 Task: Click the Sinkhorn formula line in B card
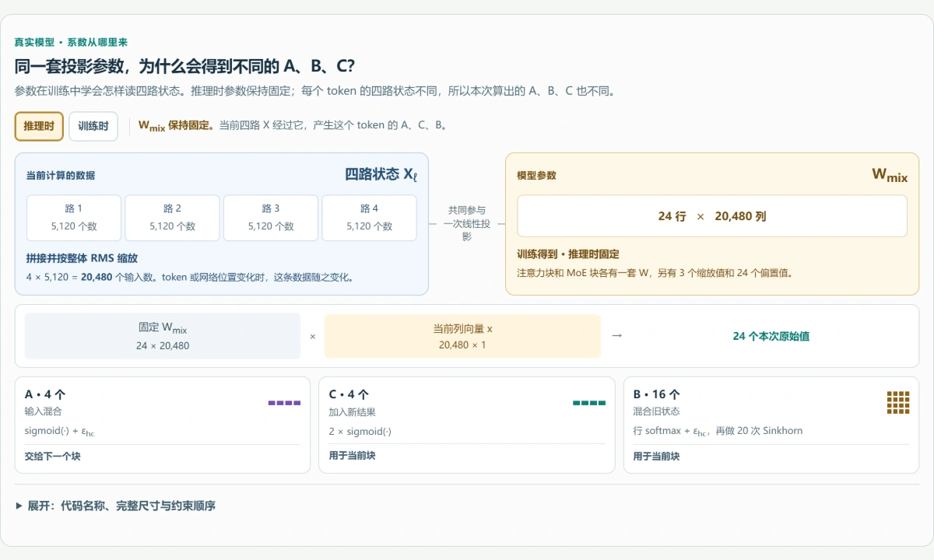click(718, 431)
